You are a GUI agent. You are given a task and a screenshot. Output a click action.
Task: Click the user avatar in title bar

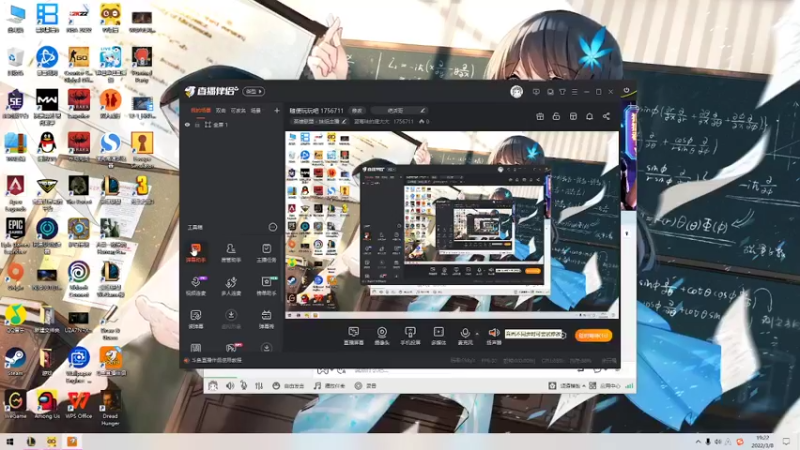tap(516, 92)
